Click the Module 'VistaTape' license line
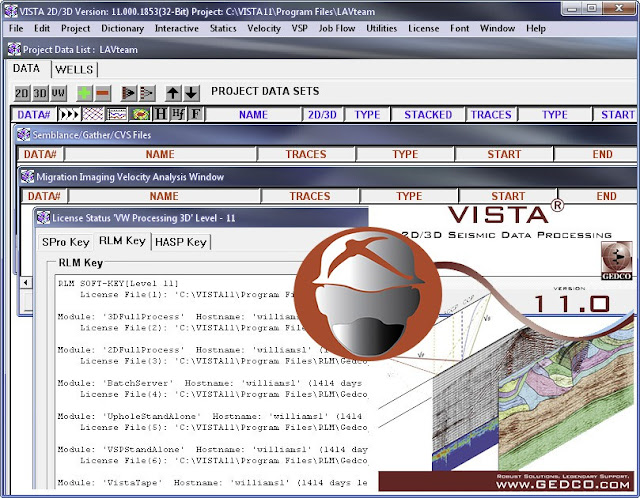The width and height of the screenshot is (640, 498). (x=212, y=482)
